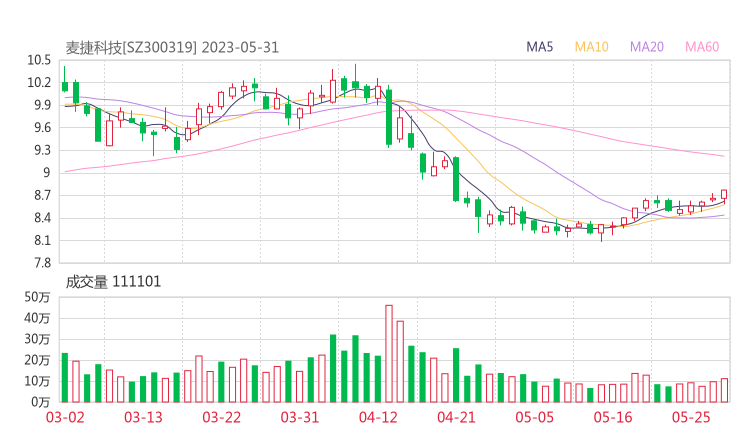Select the 9.9 price axis label
This screenshot has width=740, height=440.
[42, 105]
